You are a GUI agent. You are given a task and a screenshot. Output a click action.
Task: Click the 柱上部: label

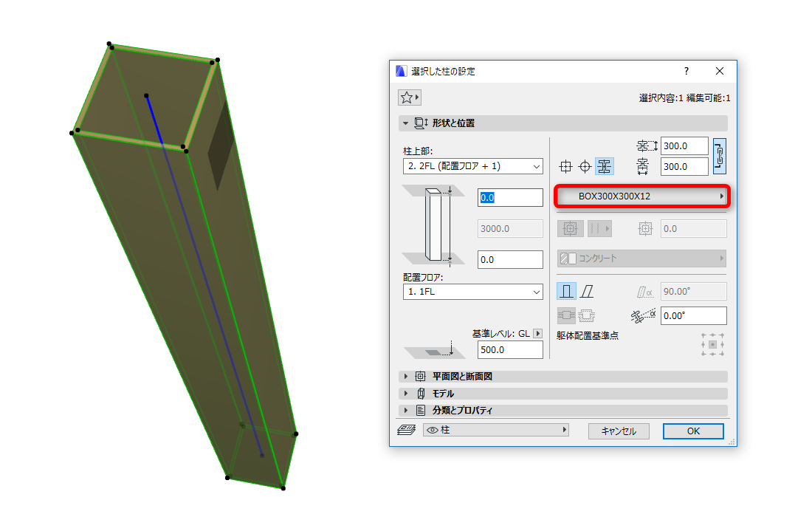pyautogui.click(x=418, y=151)
